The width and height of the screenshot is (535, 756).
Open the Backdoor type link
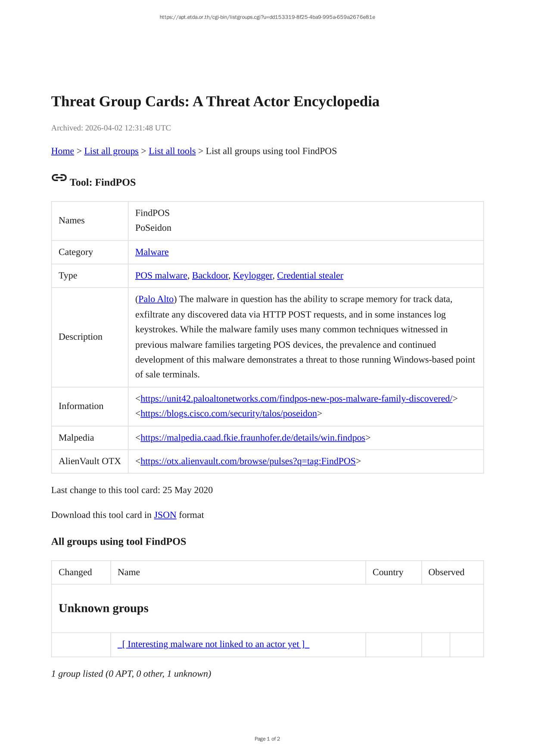[210, 276]
